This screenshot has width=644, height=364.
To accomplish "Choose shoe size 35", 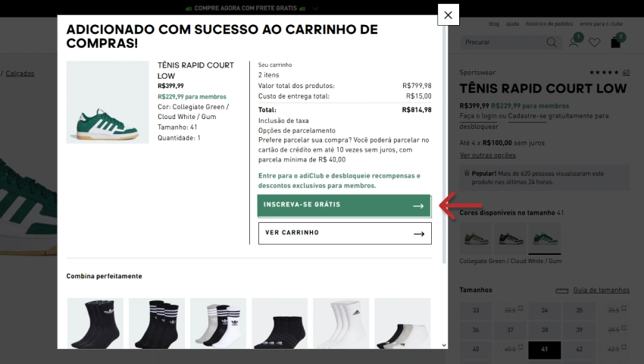I will pos(580,310).
